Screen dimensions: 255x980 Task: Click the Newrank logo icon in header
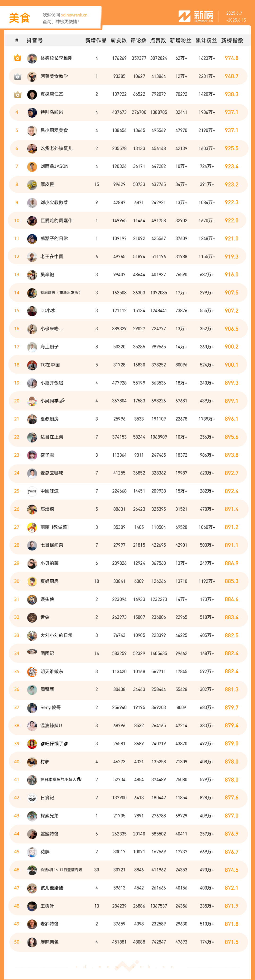point(184,16)
